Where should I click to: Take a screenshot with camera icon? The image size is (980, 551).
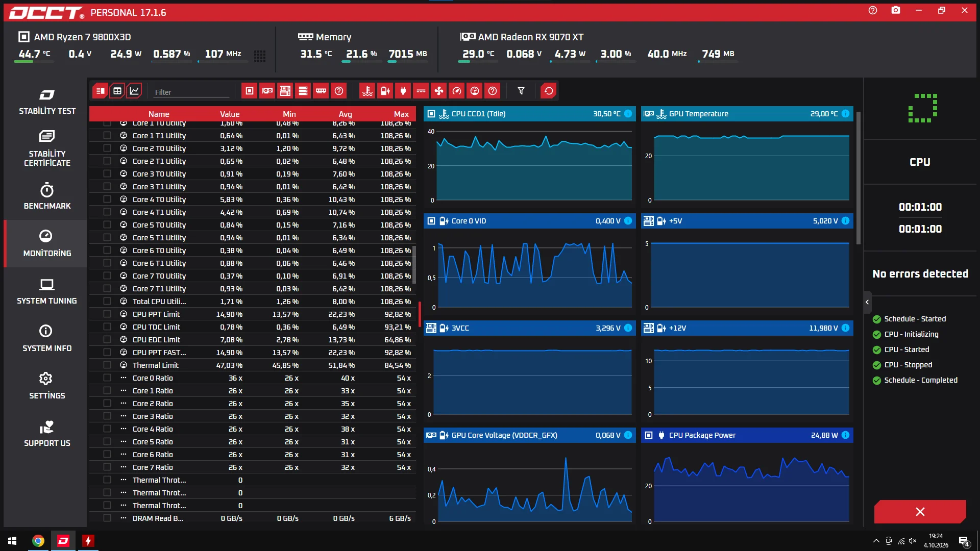click(896, 10)
